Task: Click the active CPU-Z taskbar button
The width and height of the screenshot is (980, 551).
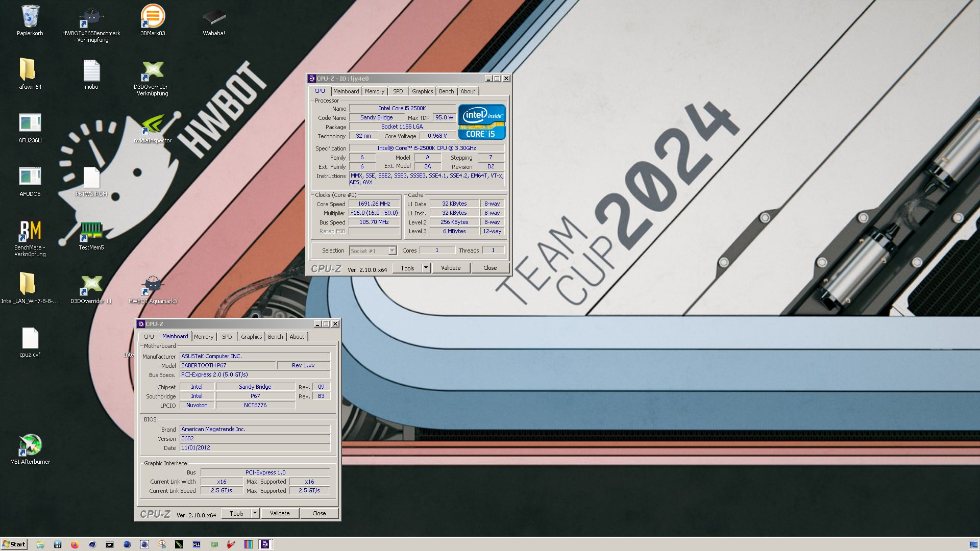Action: pos(265,544)
